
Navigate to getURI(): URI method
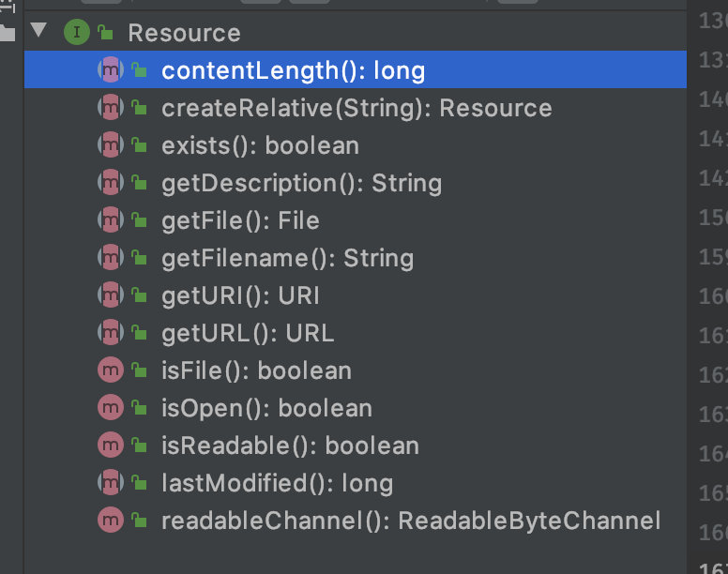click(240, 295)
